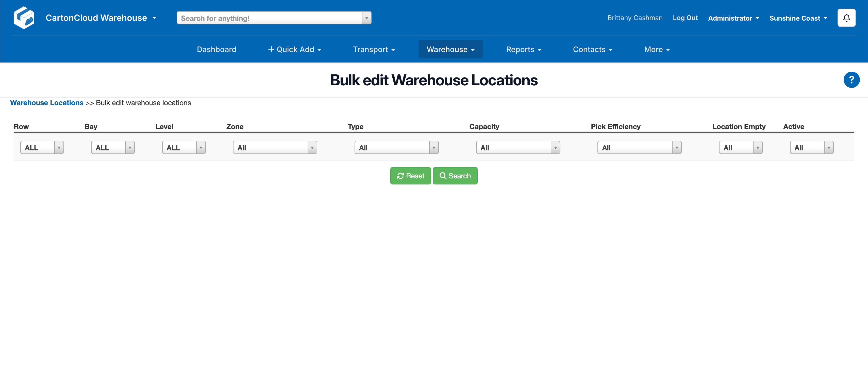The width and height of the screenshot is (868, 375).
Task: Click the CartonCloud cube logo
Action: point(24,18)
